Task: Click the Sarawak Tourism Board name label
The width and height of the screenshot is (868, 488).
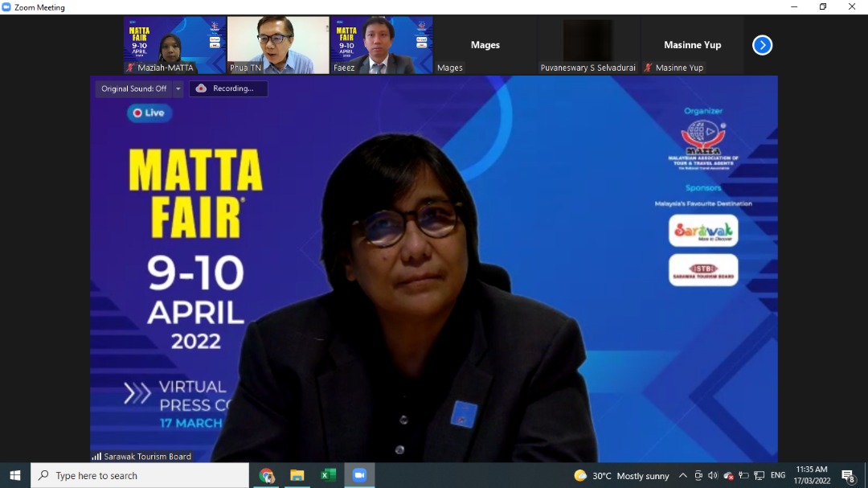Action: point(147,457)
